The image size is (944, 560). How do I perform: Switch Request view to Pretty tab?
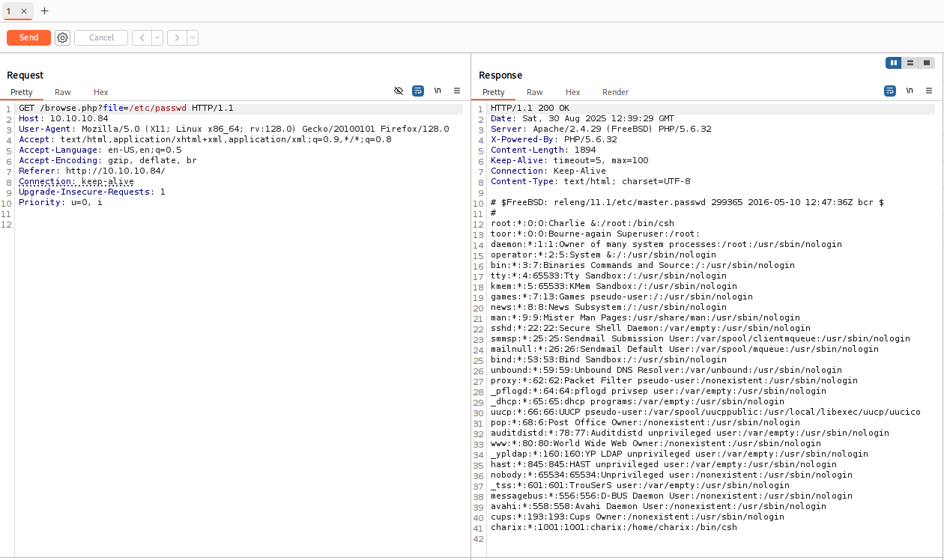[22, 92]
